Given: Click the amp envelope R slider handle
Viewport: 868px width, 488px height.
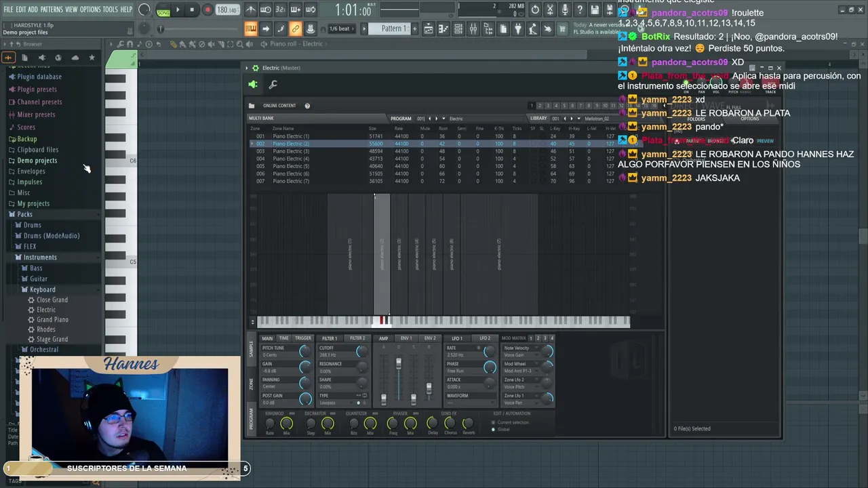Looking at the screenshot, I should click(429, 388).
